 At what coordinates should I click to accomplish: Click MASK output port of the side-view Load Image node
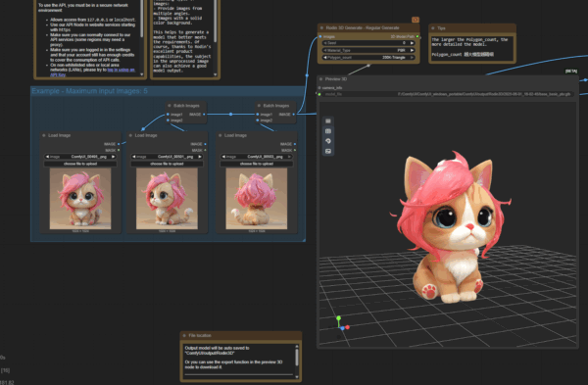[205, 150]
